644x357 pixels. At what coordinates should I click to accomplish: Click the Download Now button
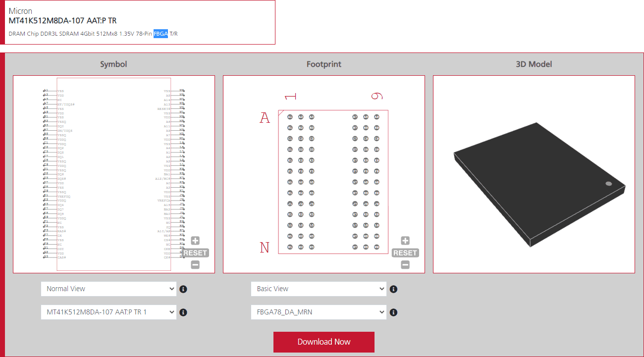tap(324, 342)
